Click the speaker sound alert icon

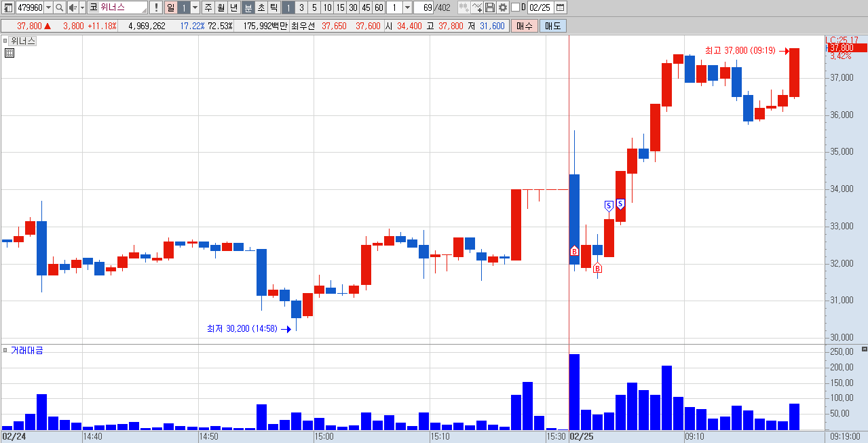coord(73,7)
